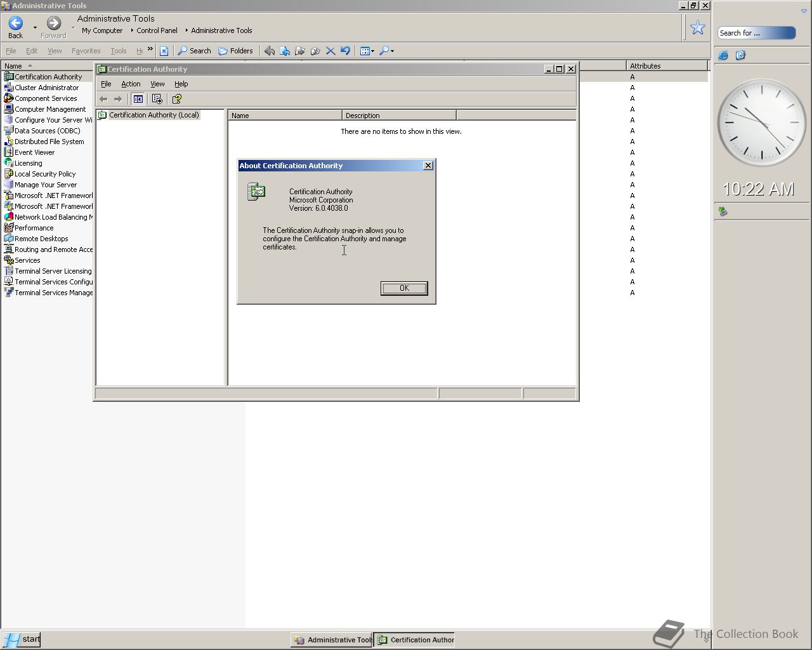Click Control Panel in breadcrumb
This screenshot has width=812, height=650.
click(157, 30)
